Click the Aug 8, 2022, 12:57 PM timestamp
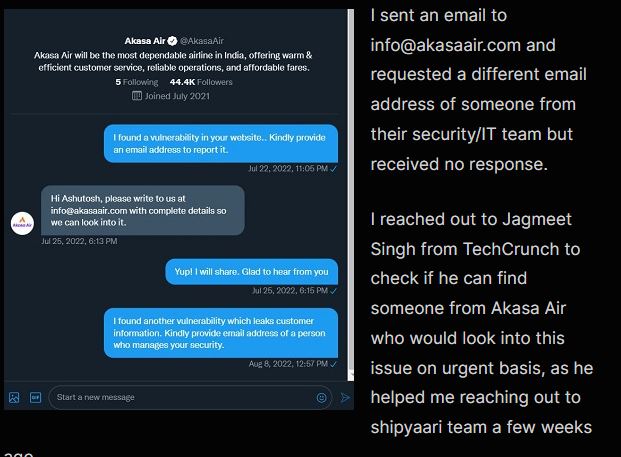Viewport: 621px width, 457px height. (291, 363)
